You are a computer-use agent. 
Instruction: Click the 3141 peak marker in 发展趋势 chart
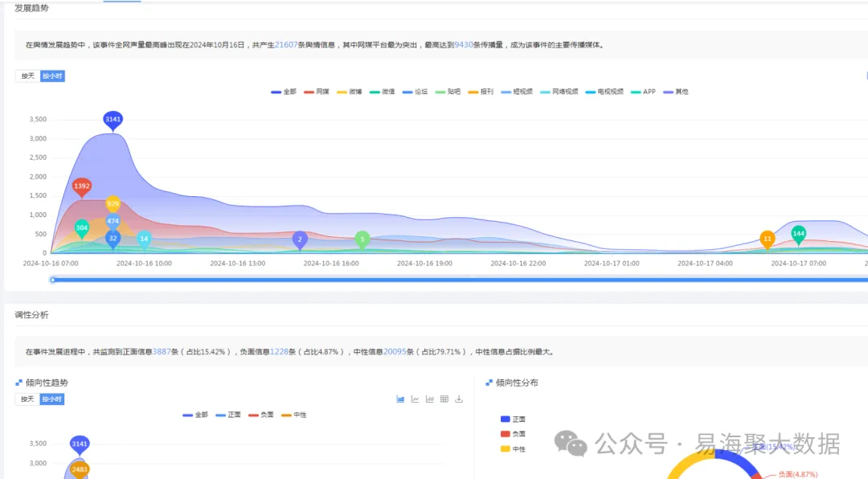pos(113,120)
